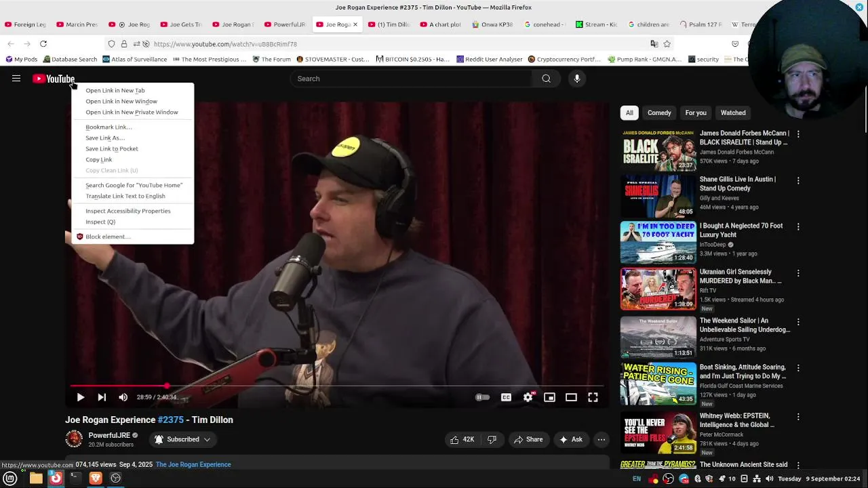Click the #2375 hashtag link
The width and height of the screenshot is (868, 488).
coord(170,420)
